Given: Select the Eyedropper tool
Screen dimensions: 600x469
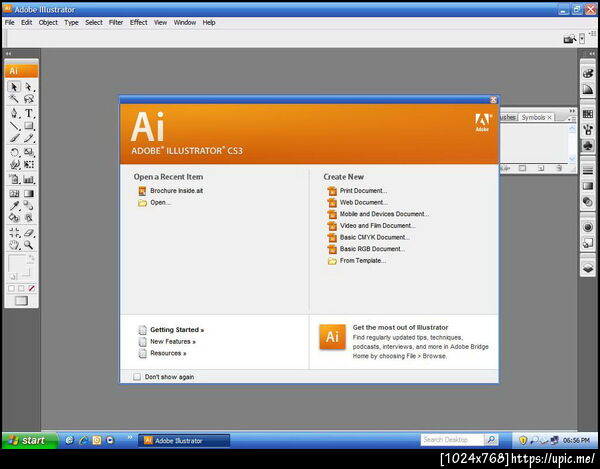Looking at the screenshot, I should pos(14,206).
